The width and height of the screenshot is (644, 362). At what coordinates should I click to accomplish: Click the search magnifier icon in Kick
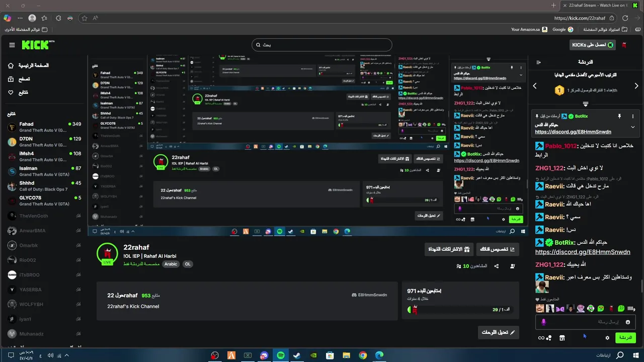[258, 45]
